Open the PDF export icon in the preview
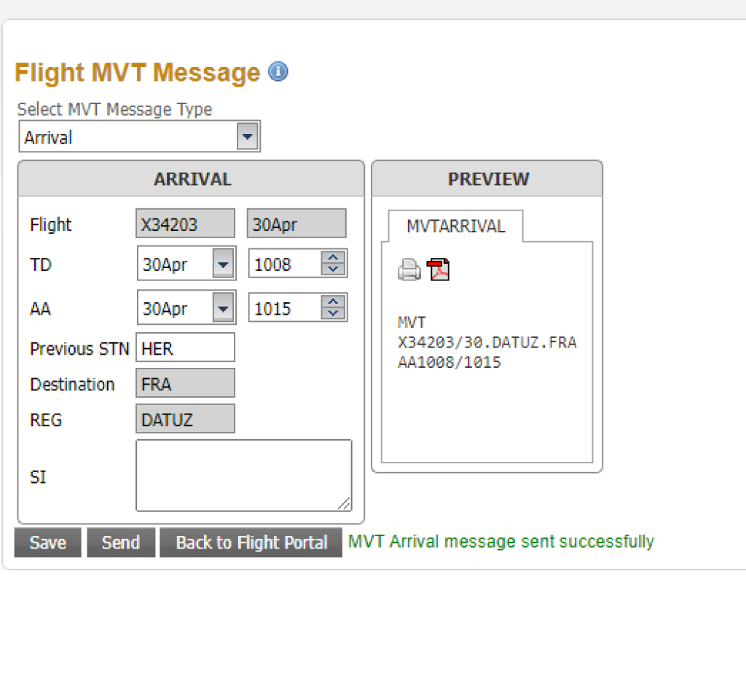Image resolution: width=746 pixels, height=700 pixels. 439,270
